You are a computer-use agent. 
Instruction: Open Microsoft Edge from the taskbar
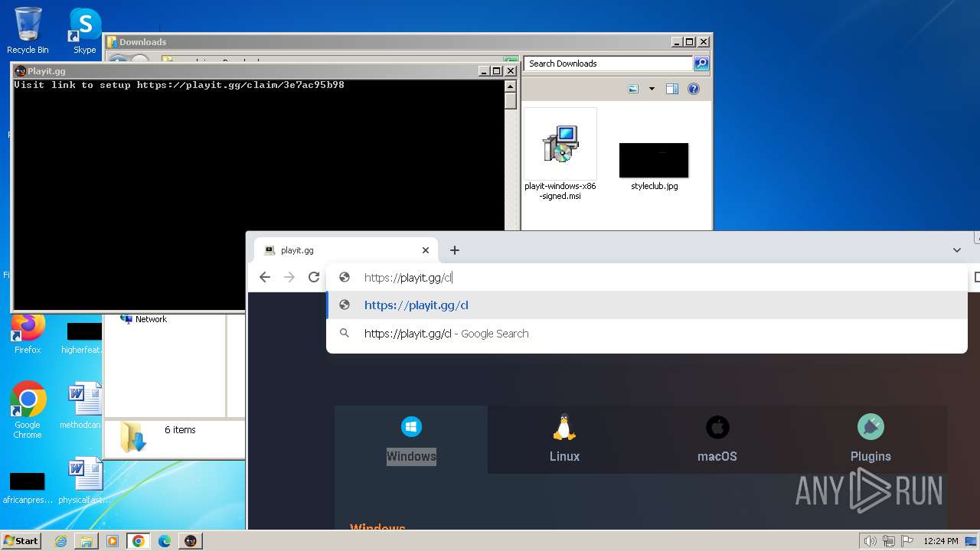point(165,541)
